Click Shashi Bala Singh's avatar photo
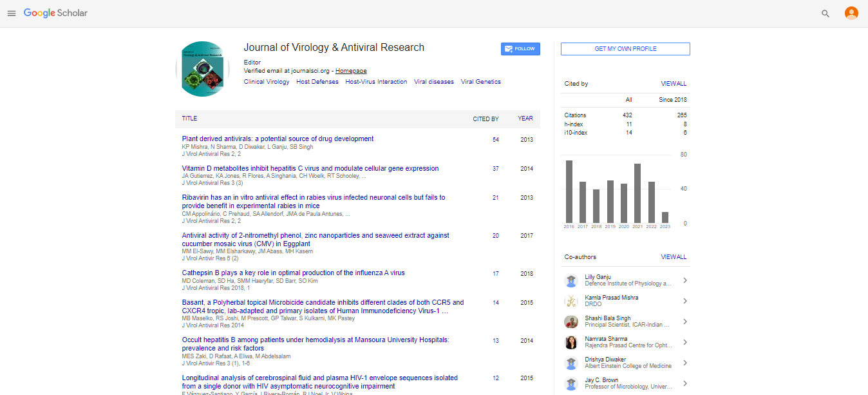Screen dimensions: 868x395 571,322
